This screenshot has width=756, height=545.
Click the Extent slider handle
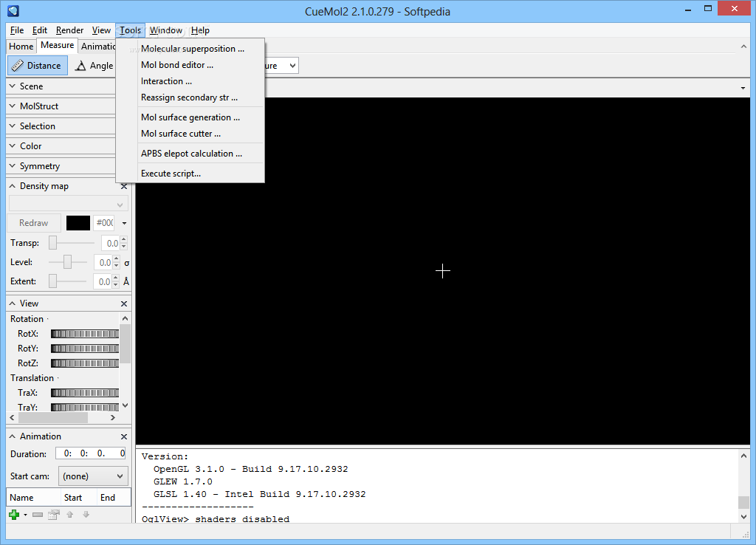pos(53,281)
